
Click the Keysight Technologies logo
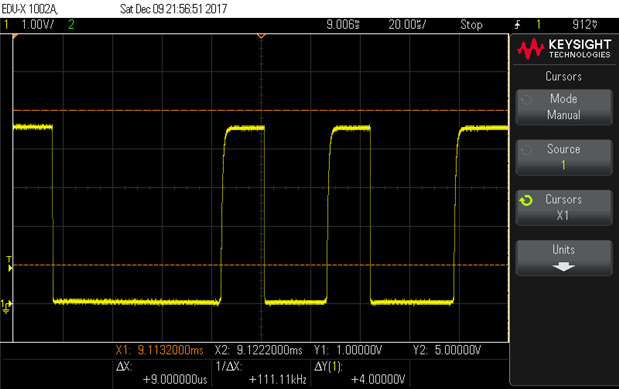pos(564,49)
